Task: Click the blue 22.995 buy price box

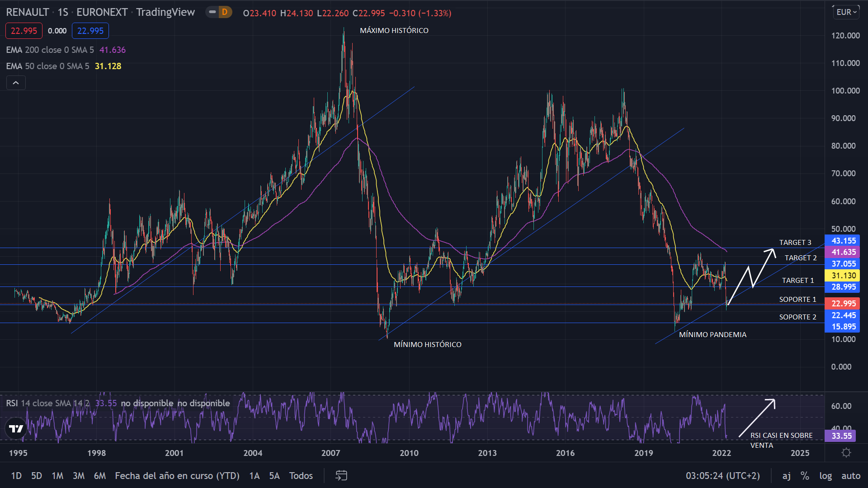Action: point(90,31)
